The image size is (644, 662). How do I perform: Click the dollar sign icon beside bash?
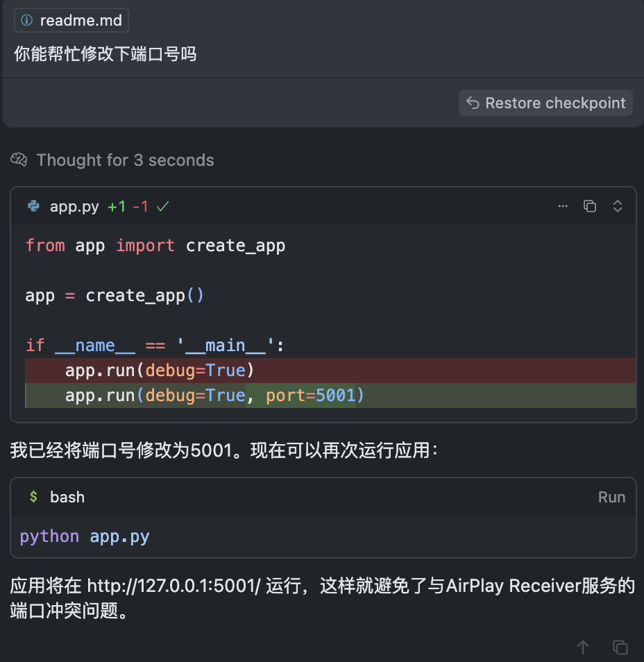coord(33,497)
